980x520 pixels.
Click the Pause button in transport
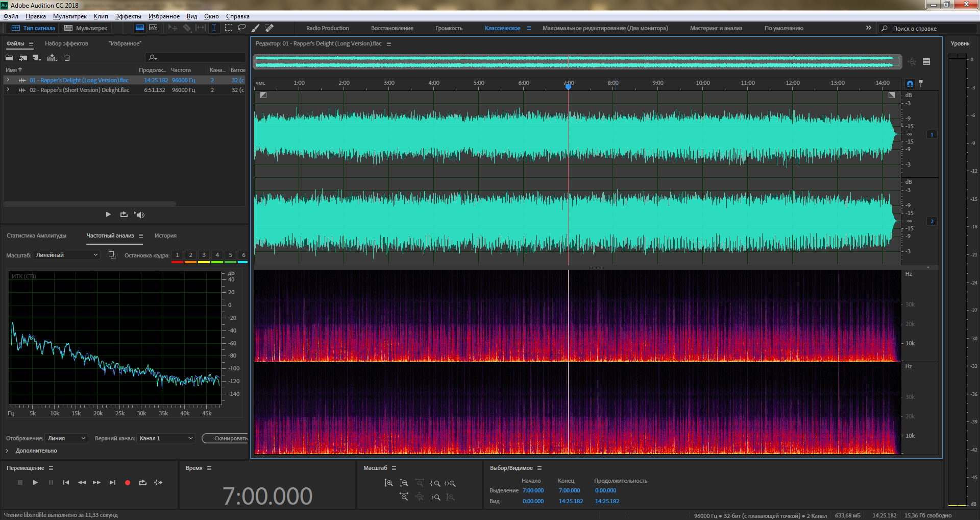(x=51, y=482)
